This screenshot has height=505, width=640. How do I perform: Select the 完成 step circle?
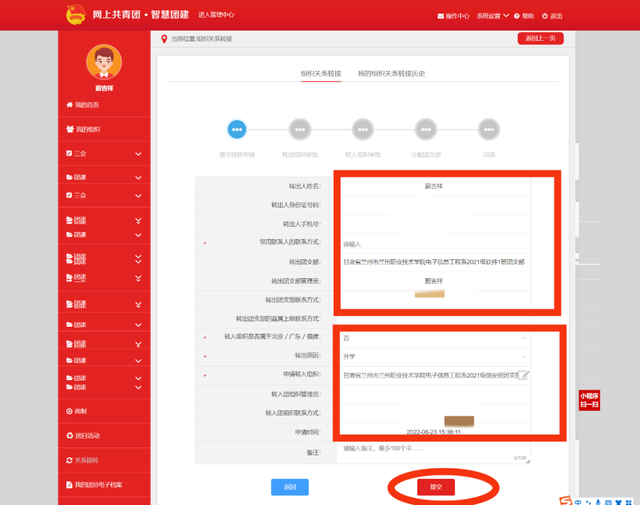(x=489, y=129)
